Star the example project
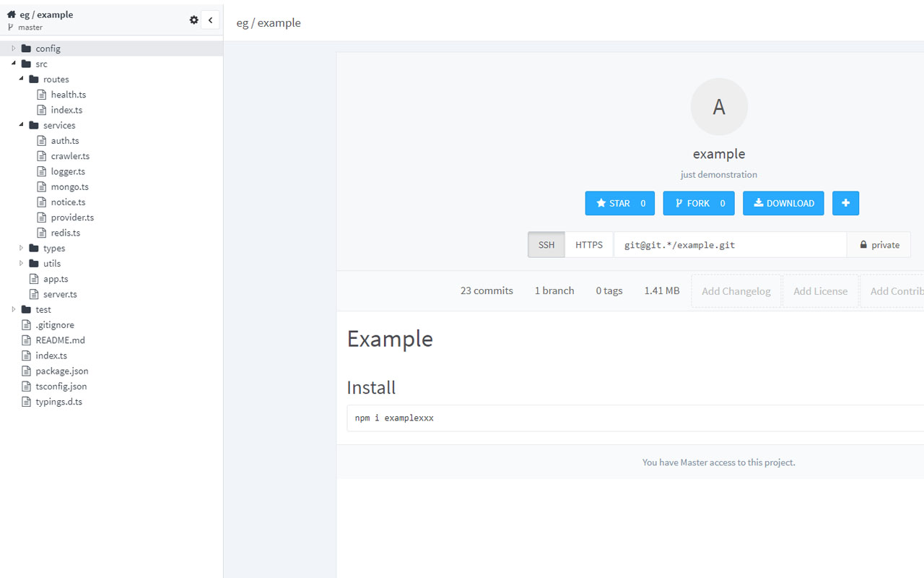Viewport: 924px width, 578px height. (x=620, y=203)
